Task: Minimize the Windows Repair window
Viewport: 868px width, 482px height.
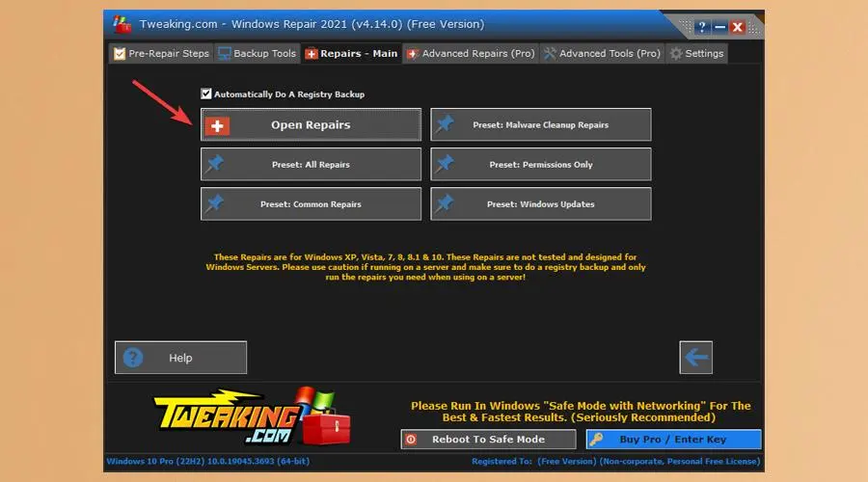Action: point(719,27)
